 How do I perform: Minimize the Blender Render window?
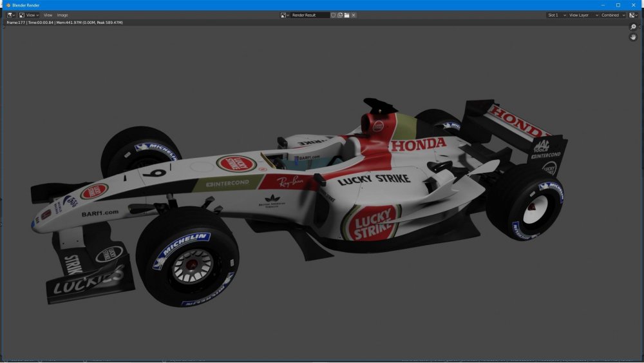(603, 5)
